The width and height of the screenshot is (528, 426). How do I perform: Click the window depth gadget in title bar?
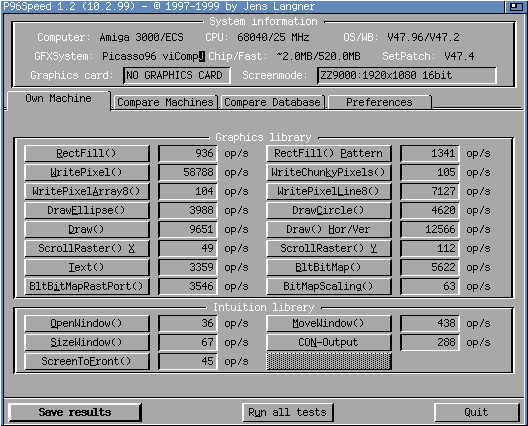click(516, 6)
